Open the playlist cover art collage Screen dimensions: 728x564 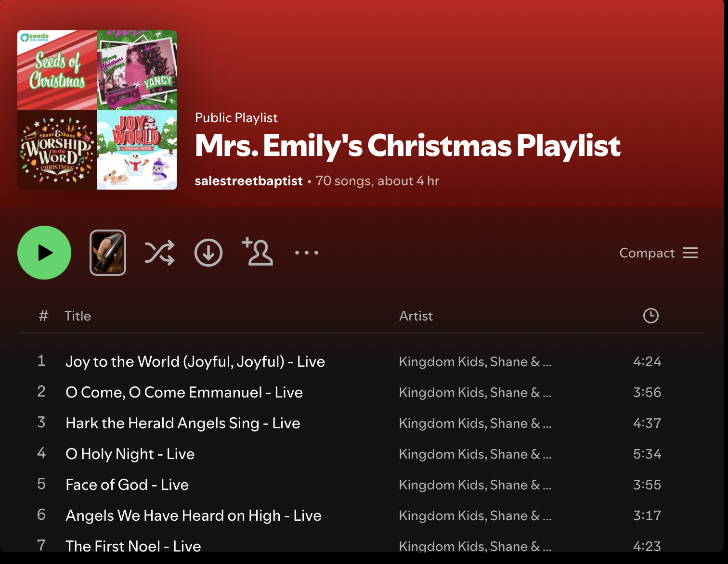[x=97, y=110]
